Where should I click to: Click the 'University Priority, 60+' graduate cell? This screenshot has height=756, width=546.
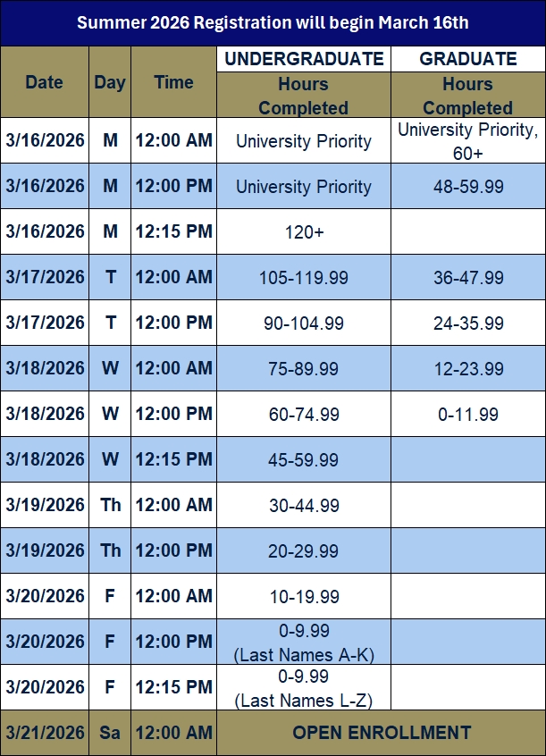(468, 141)
